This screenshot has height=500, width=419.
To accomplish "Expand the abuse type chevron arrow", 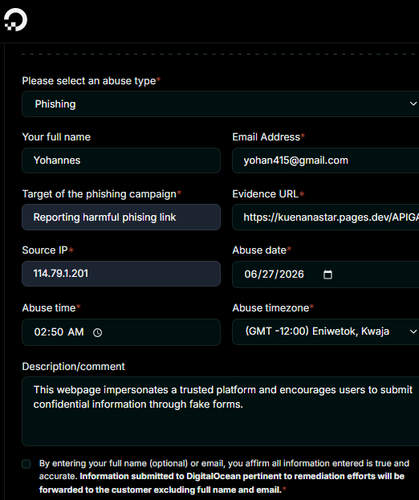I will 413,104.
